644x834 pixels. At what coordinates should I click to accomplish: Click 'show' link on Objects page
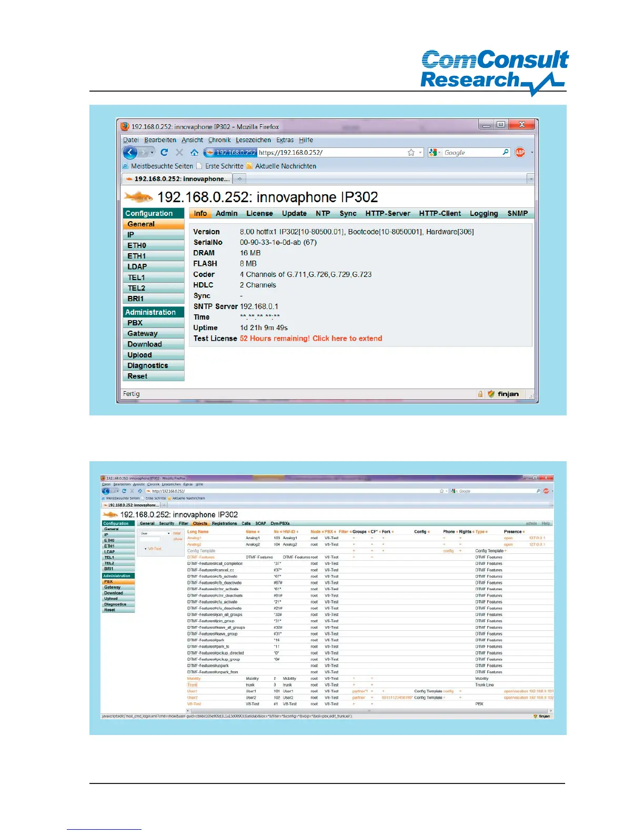click(x=178, y=539)
